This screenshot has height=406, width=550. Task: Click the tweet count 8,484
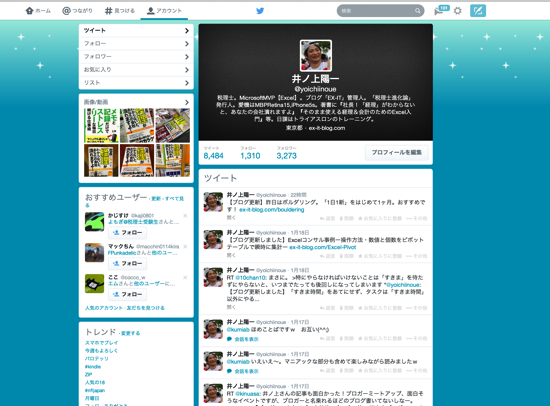[x=213, y=156]
